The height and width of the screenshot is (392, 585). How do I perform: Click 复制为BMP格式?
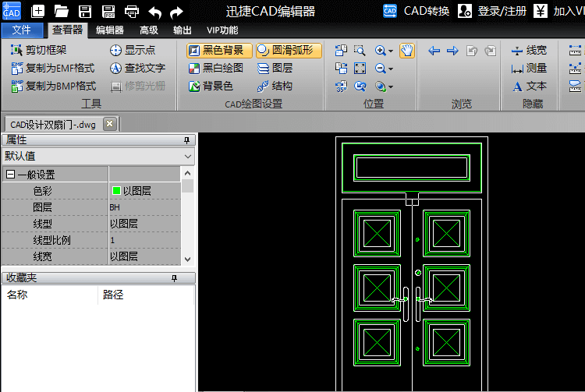pyautogui.click(x=53, y=86)
